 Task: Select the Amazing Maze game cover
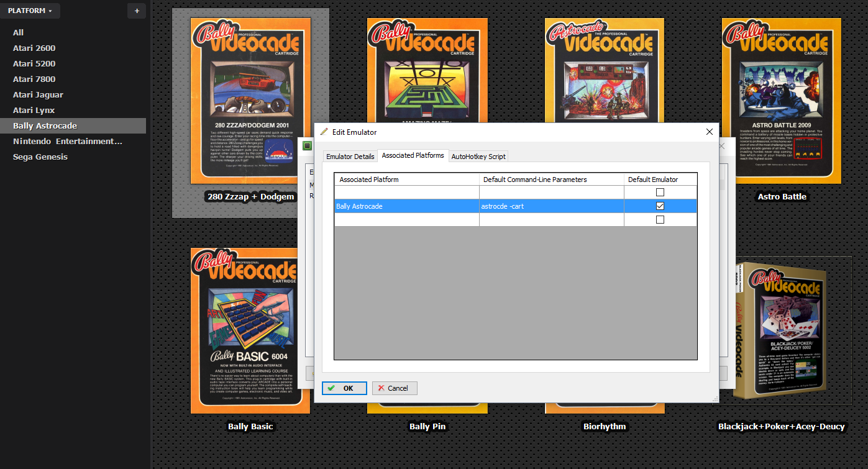click(427, 70)
